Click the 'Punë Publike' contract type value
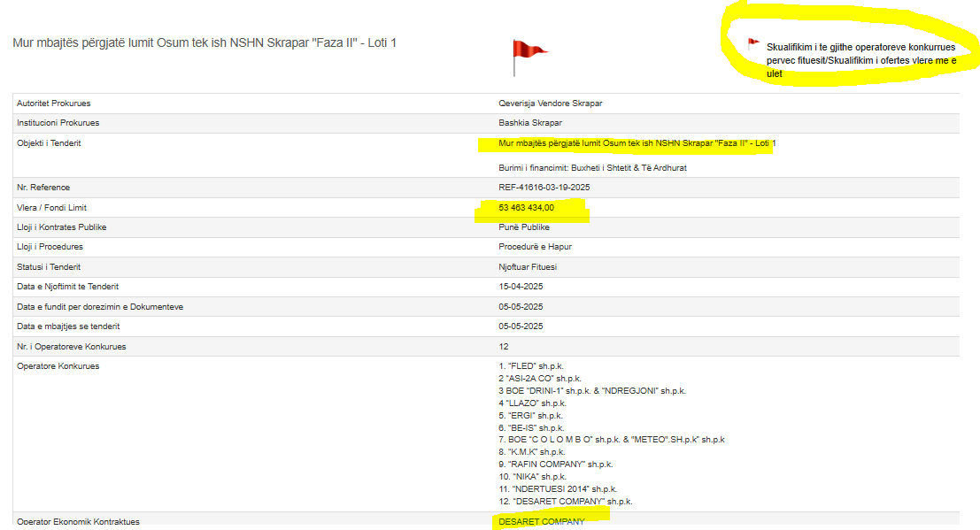 click(x=524, y=227)
